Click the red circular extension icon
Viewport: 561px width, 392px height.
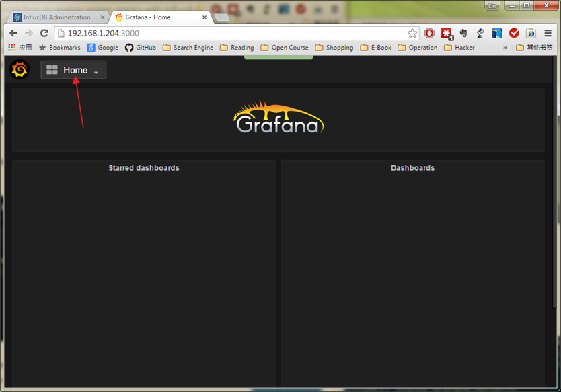429,33
